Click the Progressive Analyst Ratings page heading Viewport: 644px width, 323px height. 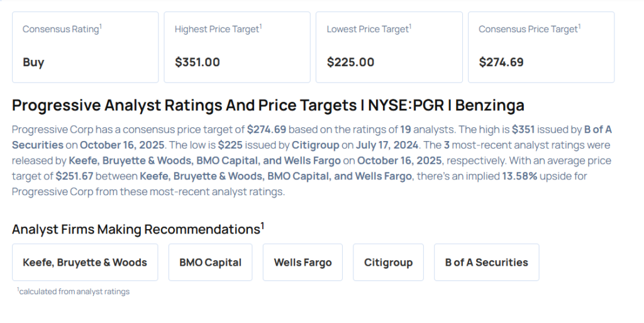(x=268, y=105)
